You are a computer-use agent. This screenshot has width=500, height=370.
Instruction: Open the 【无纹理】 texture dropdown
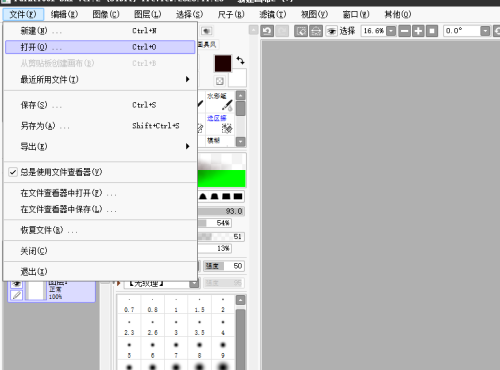pyautogui.click(x=194, y=284)
